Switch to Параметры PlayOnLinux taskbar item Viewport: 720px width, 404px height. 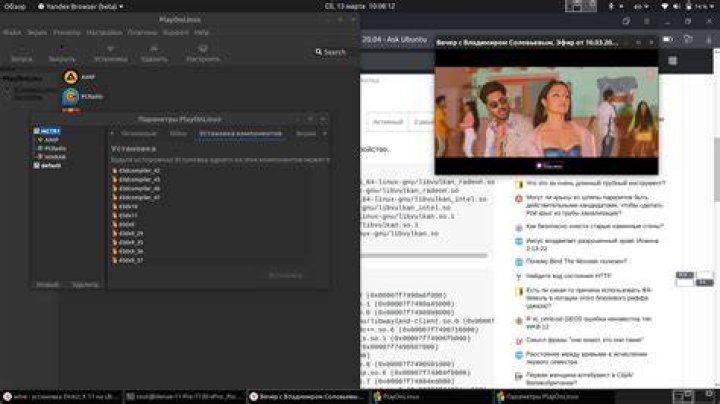click(553, 397)
